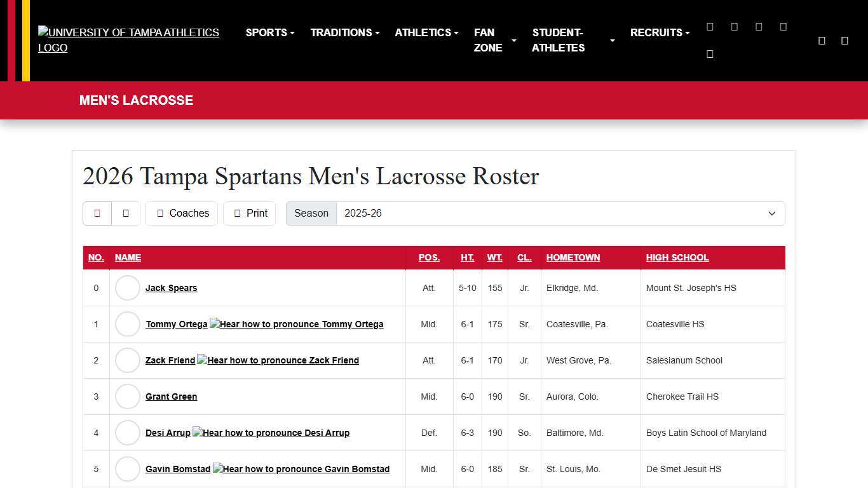This screenshot has height=488, width=868.
Task: Play pronunciation for Tommy Ortega
Action: [296, 324]
